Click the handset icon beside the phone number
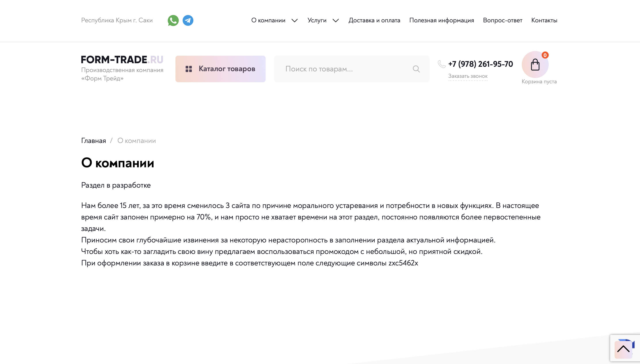 [442, 64]
